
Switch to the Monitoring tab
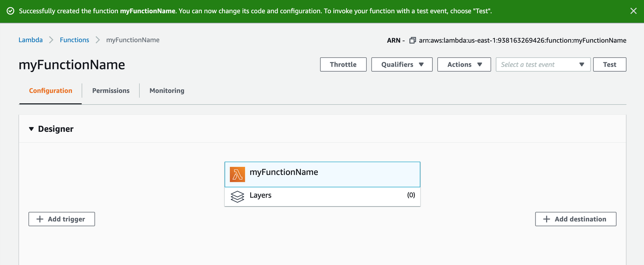point(167,91)
